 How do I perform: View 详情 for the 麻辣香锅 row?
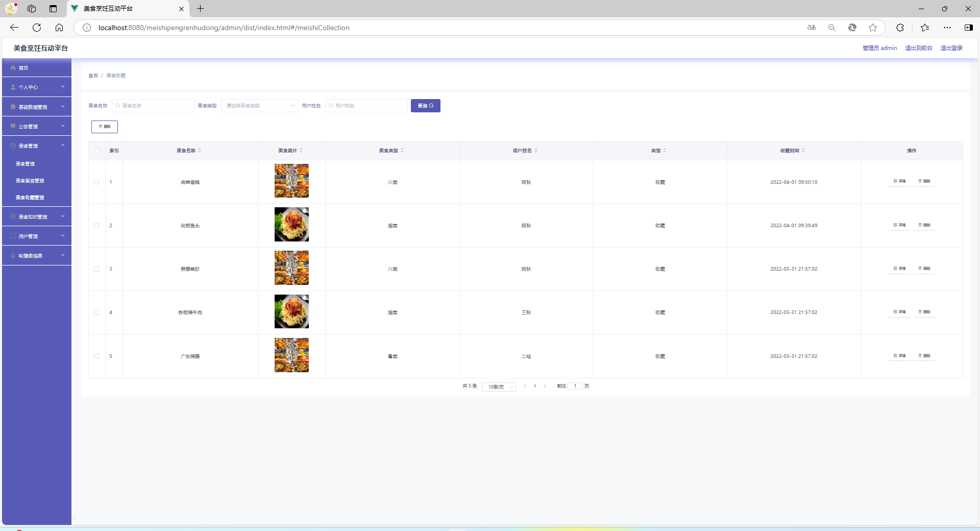(899, 181)
